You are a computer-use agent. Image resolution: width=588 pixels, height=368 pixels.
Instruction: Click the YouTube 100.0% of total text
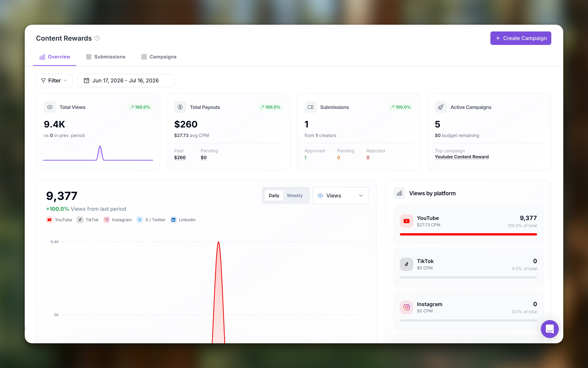pyautogui.click(x=522, y=226)
